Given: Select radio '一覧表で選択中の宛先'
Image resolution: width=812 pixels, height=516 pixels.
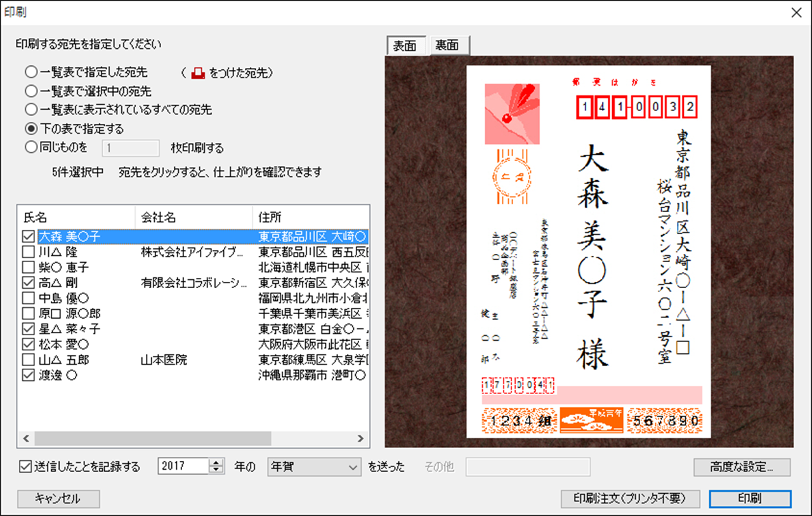Looking at the screenshot, I should click(x=31, y=91).
